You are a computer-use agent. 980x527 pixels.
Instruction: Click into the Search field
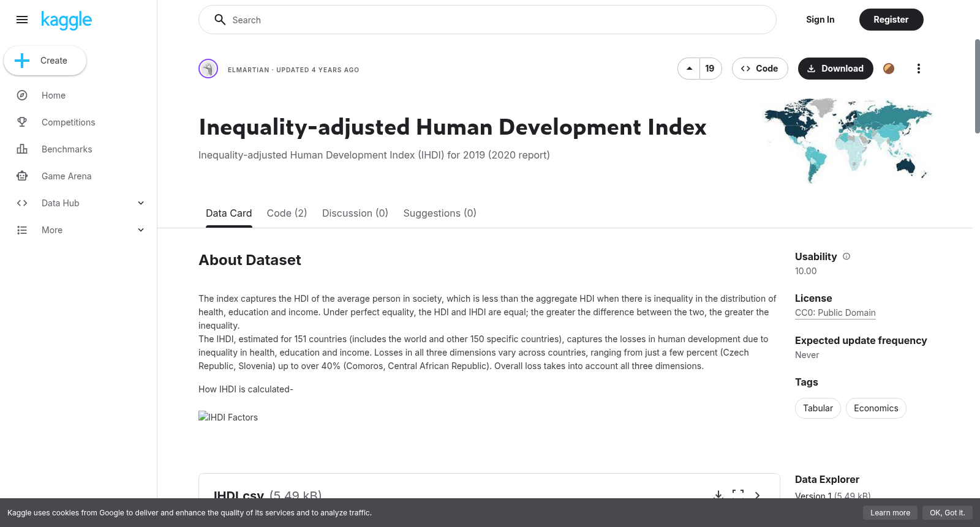(488, 20)
